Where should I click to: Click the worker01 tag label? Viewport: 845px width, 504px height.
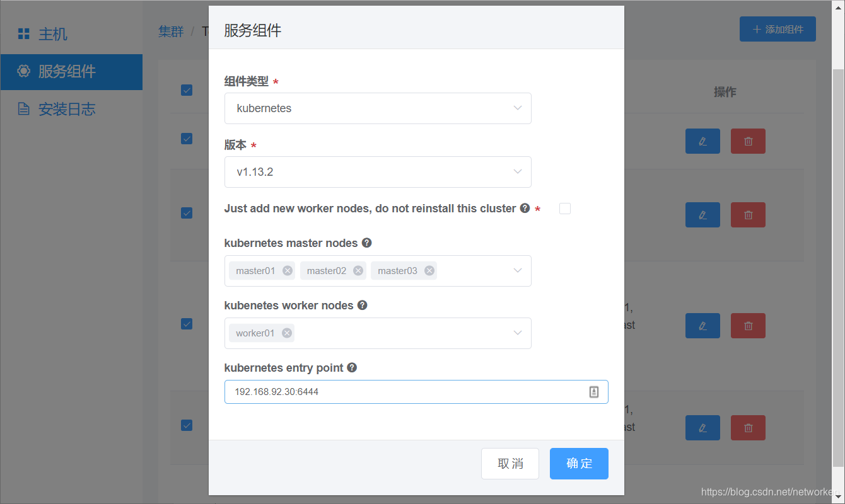255,333
